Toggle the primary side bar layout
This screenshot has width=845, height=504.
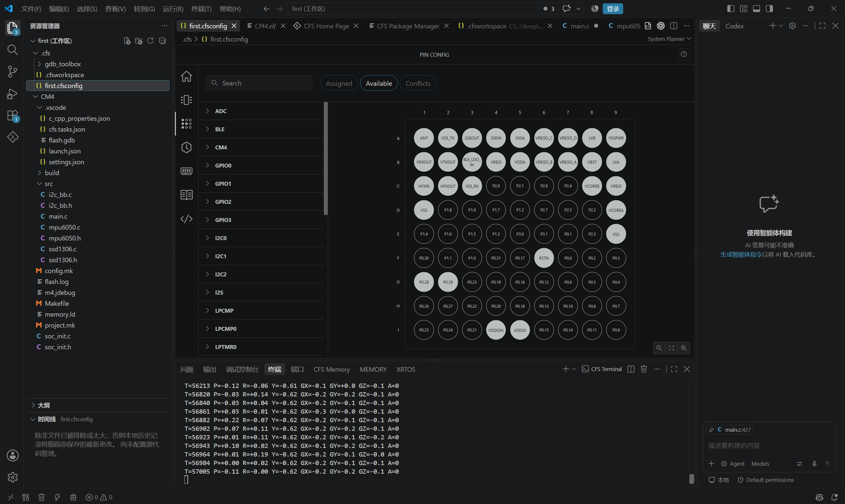(x=730, y=9)
